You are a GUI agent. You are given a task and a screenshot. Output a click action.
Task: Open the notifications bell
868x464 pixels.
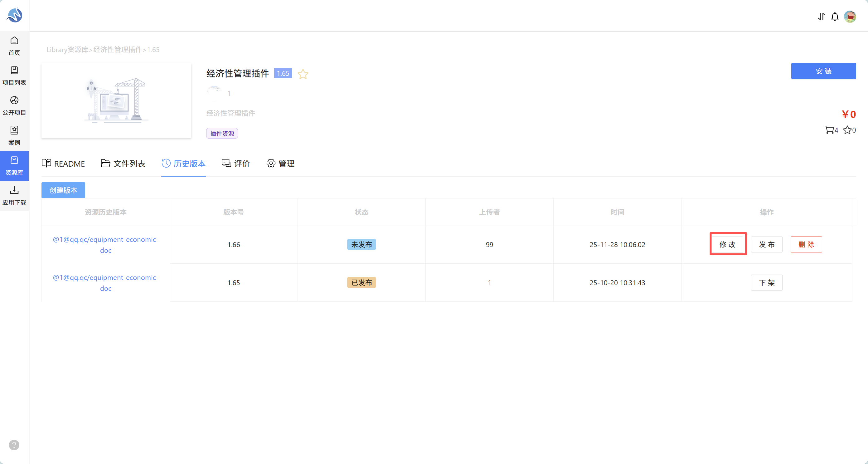(x=835, y=17)
